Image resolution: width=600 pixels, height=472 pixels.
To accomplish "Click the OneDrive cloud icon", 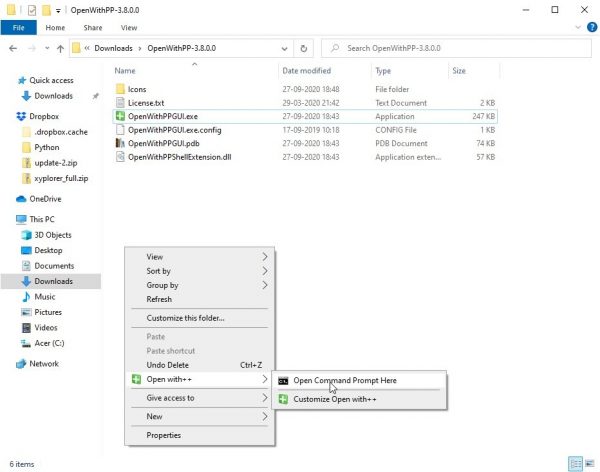I will 21,199.
